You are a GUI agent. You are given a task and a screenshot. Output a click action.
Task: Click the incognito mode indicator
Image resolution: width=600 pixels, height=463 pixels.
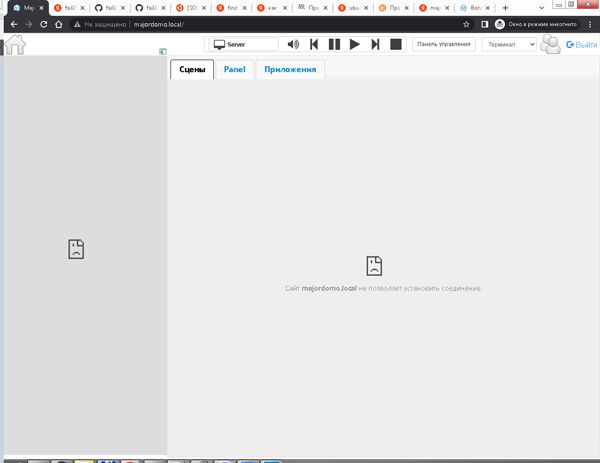[537, 24]
